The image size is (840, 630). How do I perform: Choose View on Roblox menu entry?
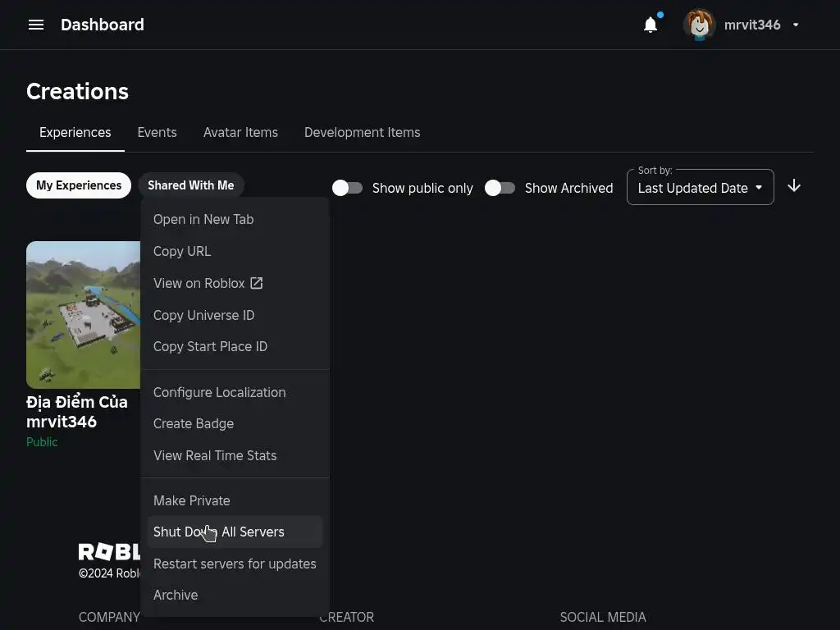click(x=235, y=283)
